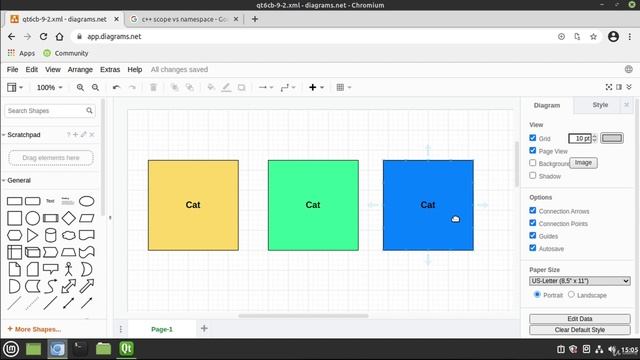Click the globe language icon
This screenshot has height=360, width=640.
pyautogui.click(x=629, y=69)
